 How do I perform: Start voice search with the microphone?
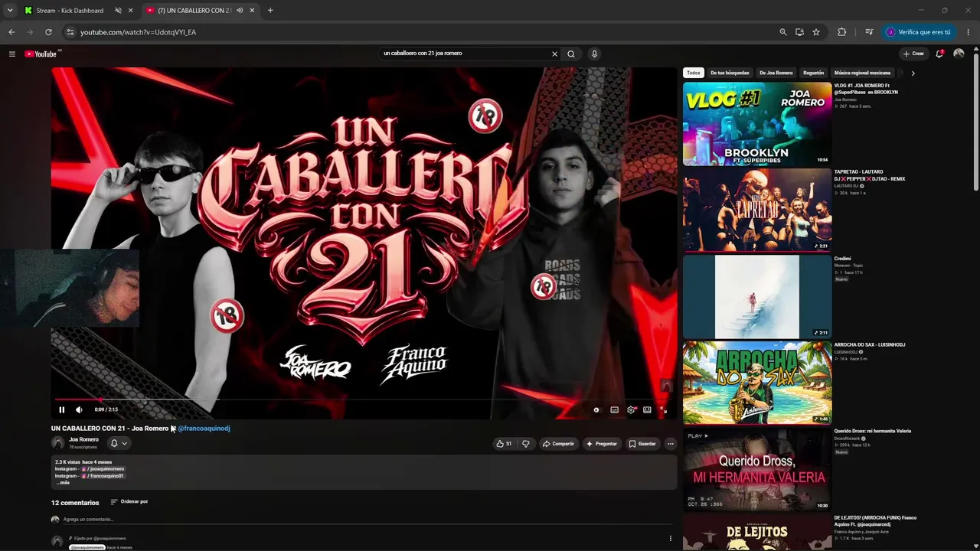tap(594, 54)
